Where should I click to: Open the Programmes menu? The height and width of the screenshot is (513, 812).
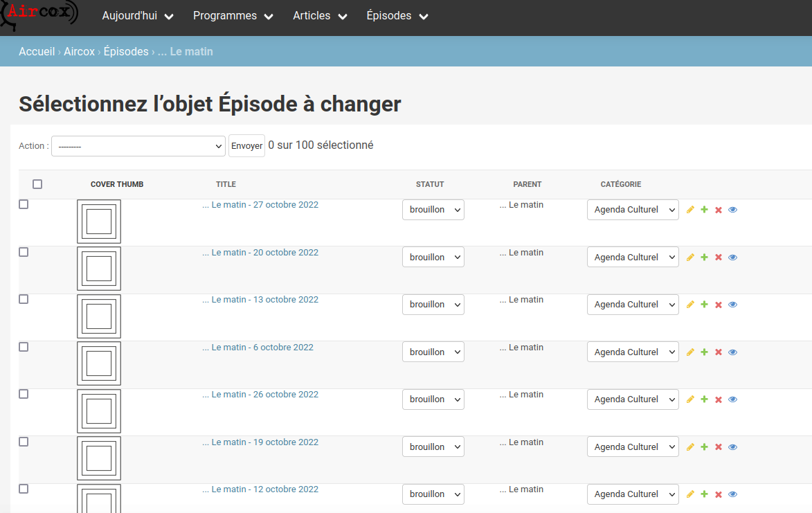(x=233, y=16)
